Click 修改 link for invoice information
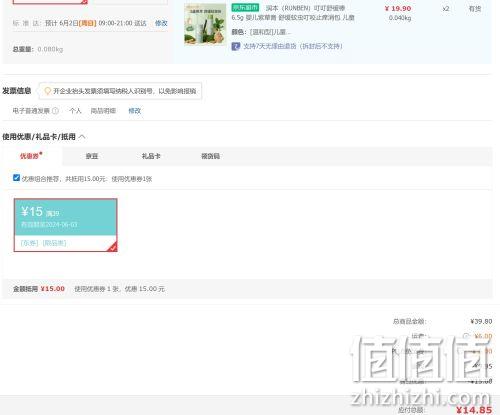Image resolution: width=500 pixels, height=415 pixels. point(135,111)
